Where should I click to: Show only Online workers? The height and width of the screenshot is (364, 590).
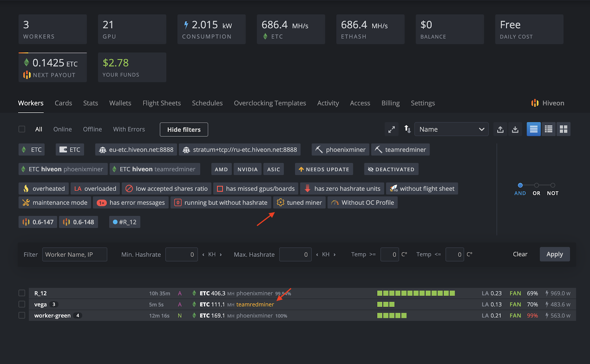(63, 129)
